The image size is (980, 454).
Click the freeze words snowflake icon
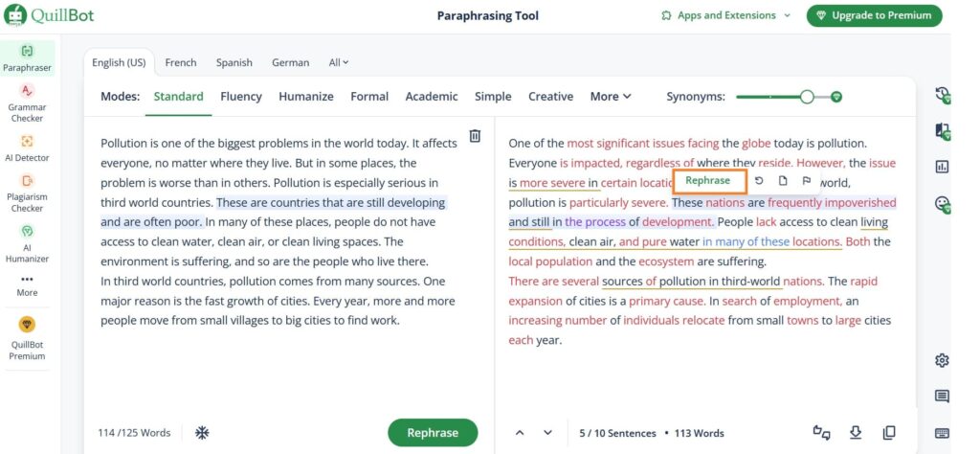point(202,433)
